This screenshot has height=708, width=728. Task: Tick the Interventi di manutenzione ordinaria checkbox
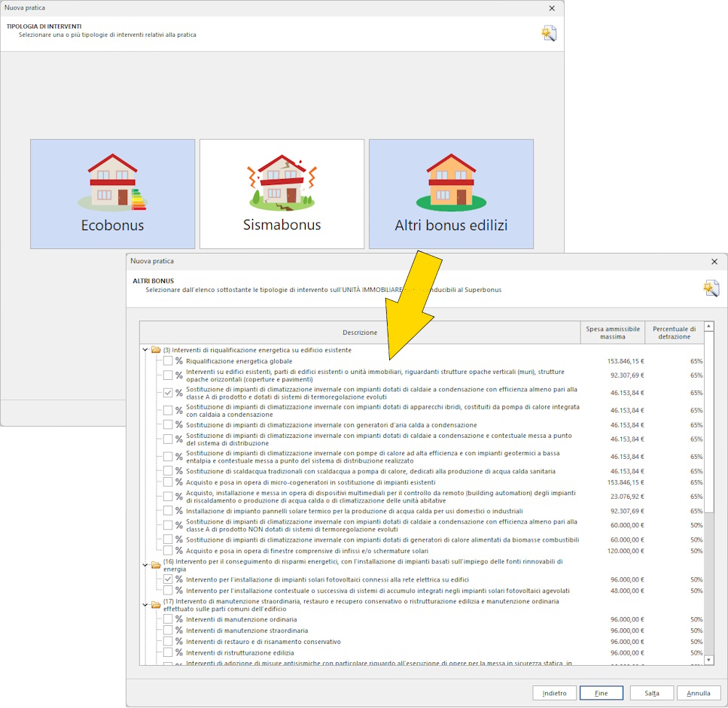coord(168,619)
